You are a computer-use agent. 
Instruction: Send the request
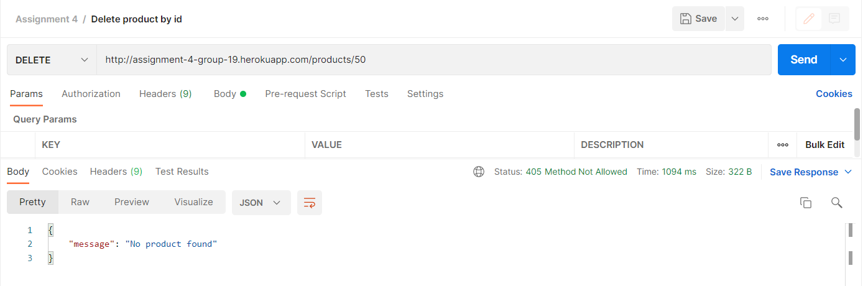pyautogui.click(x=803, y=60)
